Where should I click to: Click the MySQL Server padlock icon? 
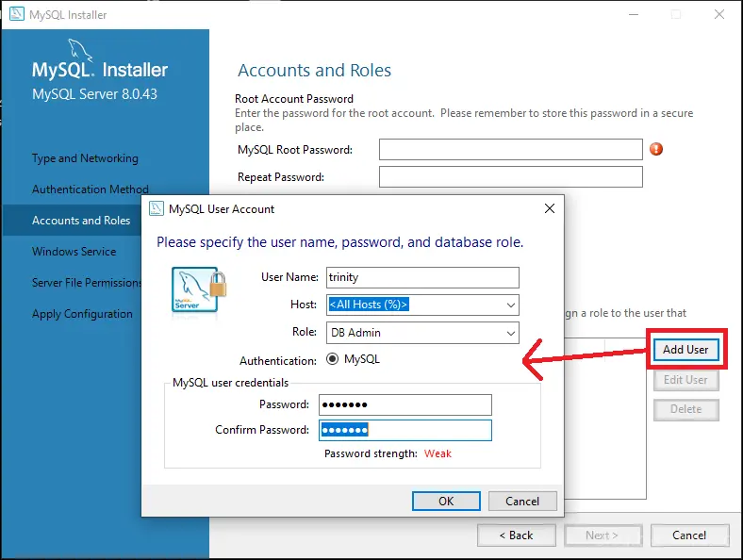(x=199, y=290)
